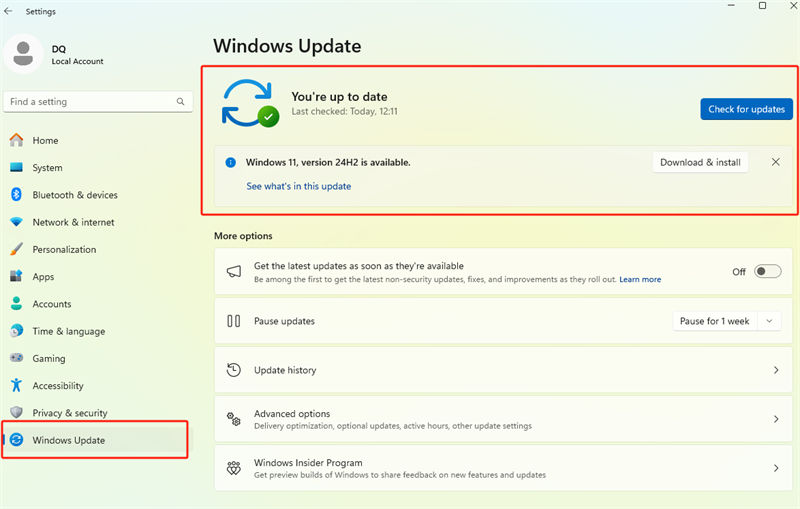Viewport: 800px width, 509px height.
Task: Click the Network & internet wifi icon
Action: [x=16, y=222]
